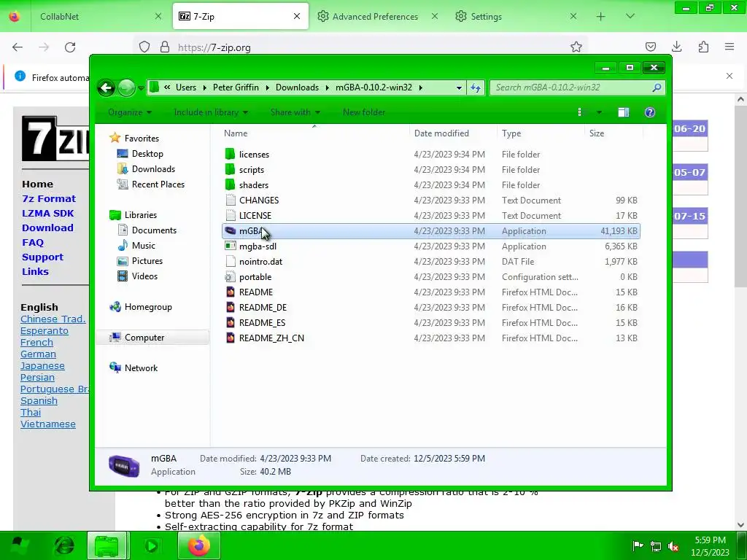The image size is (747, 560).
Task: Click the Explorer back arrow button
Action: pyautogui.click(x=107, y=87)
